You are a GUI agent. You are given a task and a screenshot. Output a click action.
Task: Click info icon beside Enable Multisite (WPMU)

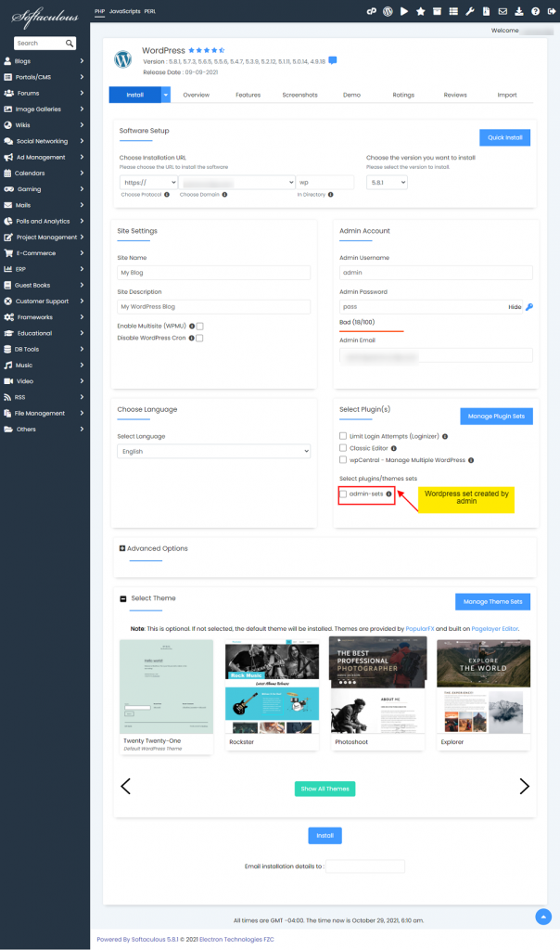pos(192,326)
